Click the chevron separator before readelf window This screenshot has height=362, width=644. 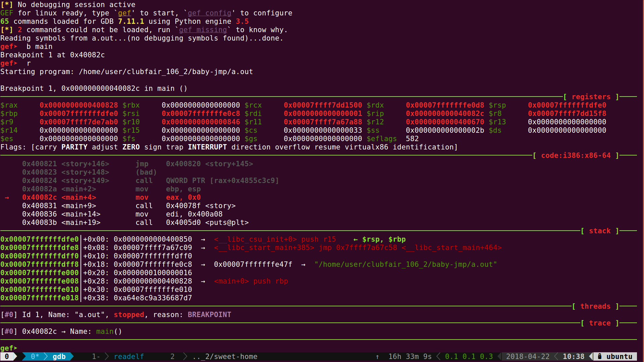107,356
